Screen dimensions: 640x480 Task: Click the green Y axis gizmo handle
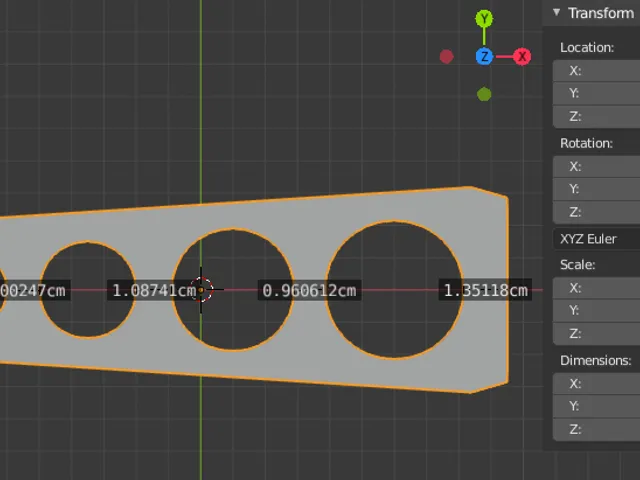[484, 19]
